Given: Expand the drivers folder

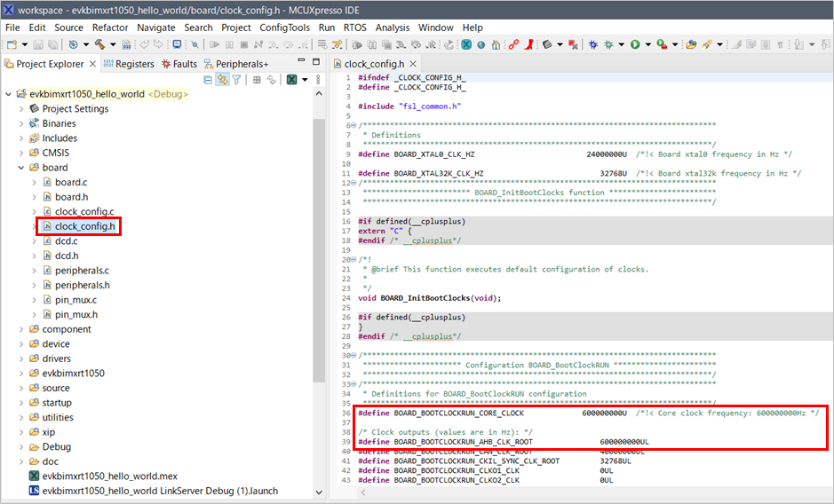Looking at the screenshot, I should point(21,358).
